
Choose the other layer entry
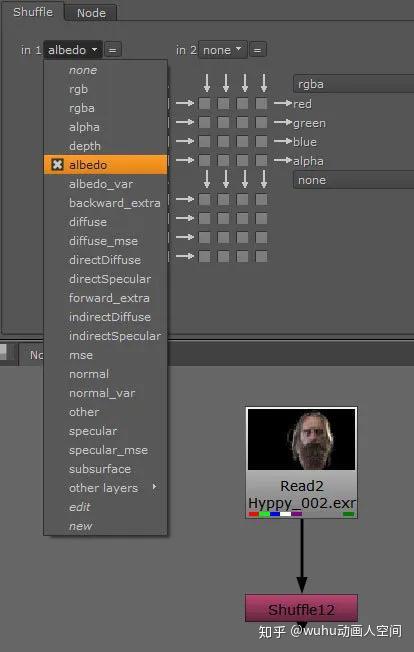(x=106, y=412)
